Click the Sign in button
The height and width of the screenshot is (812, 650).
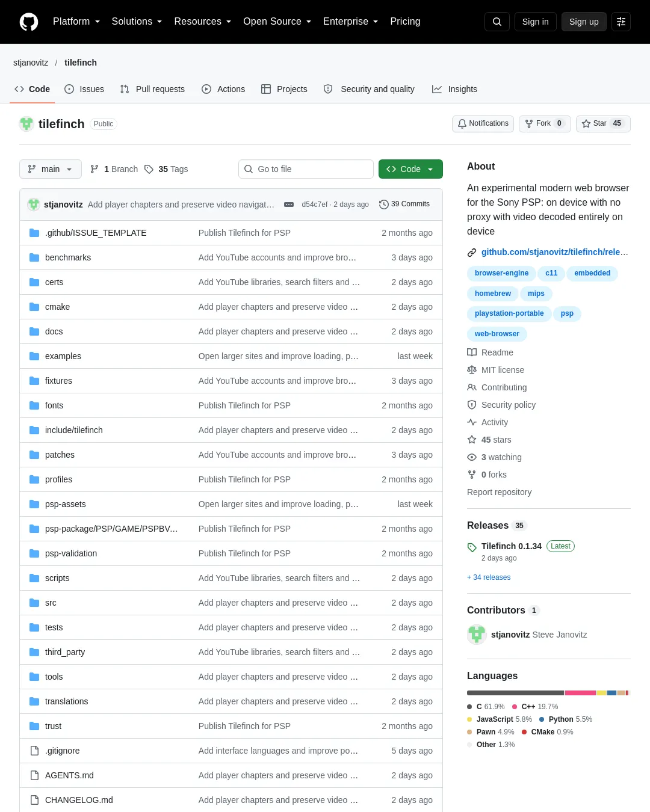(536, 22)
